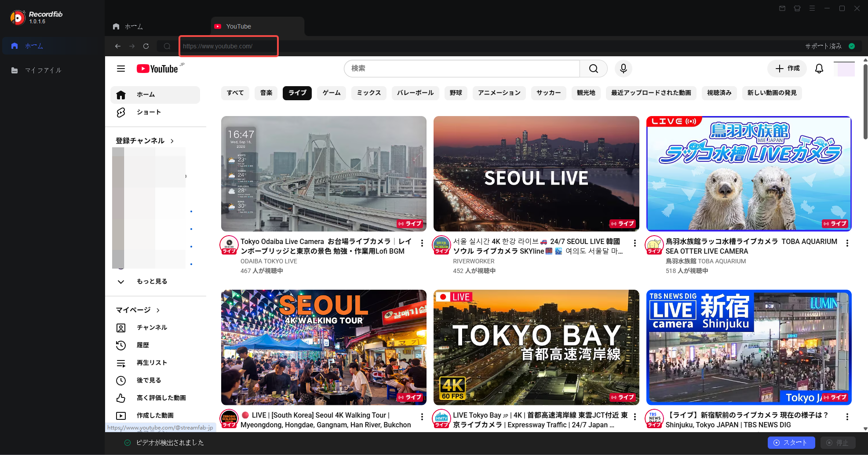Select the ライブ filter chip
The height and width of the screenshot is (455, 868).
pyautogui.click(x=297, y=93)
